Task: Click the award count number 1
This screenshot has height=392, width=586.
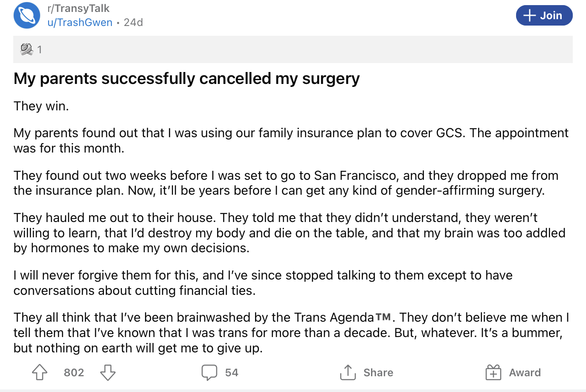Action: [40, 49]
